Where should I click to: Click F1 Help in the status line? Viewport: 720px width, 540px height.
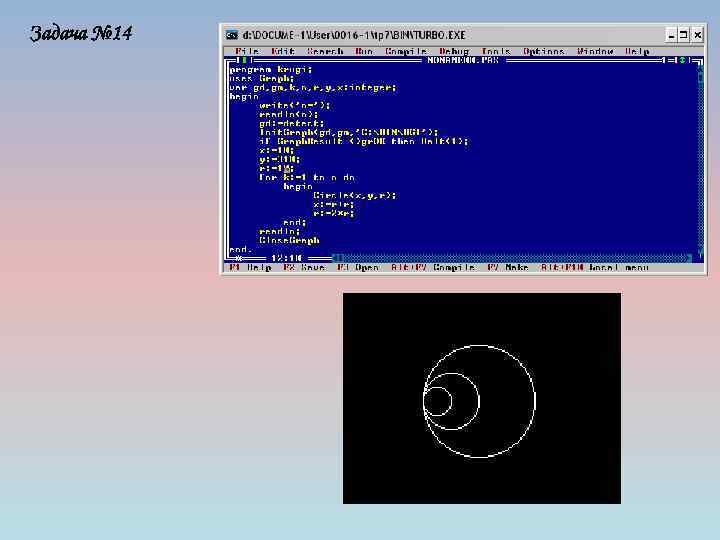click(x=251, y=267)
